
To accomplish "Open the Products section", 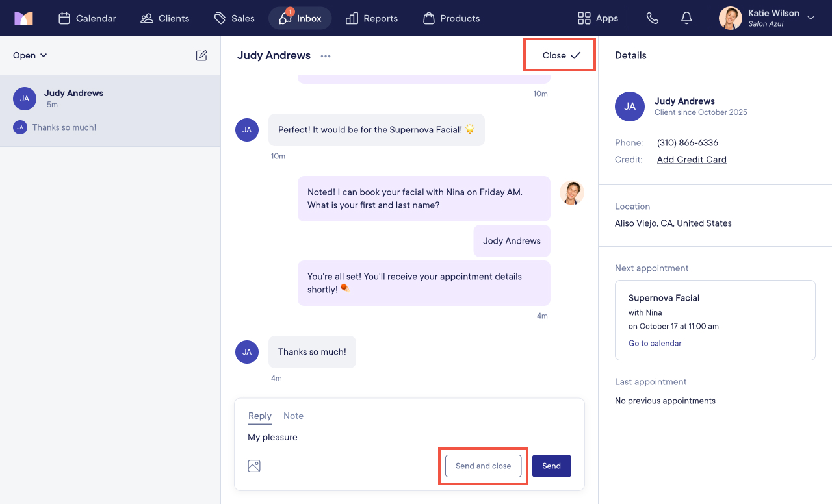I will (451, 18).
